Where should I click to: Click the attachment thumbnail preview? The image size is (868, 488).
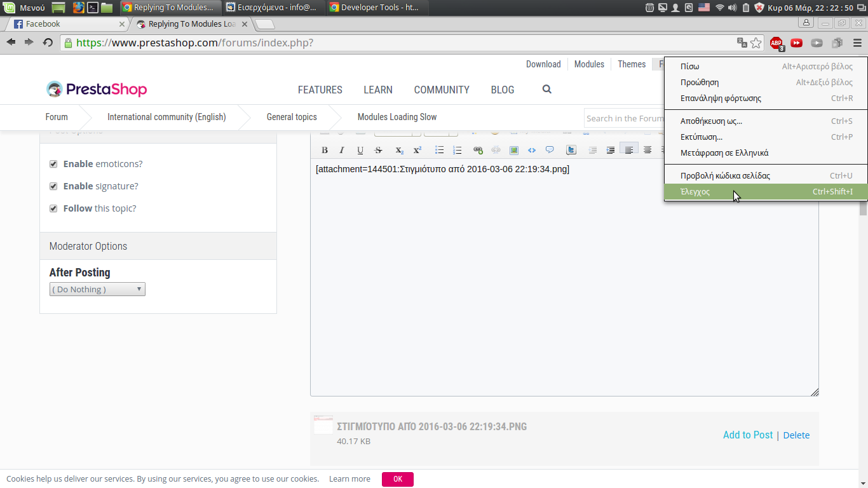(x=323, y=424)
